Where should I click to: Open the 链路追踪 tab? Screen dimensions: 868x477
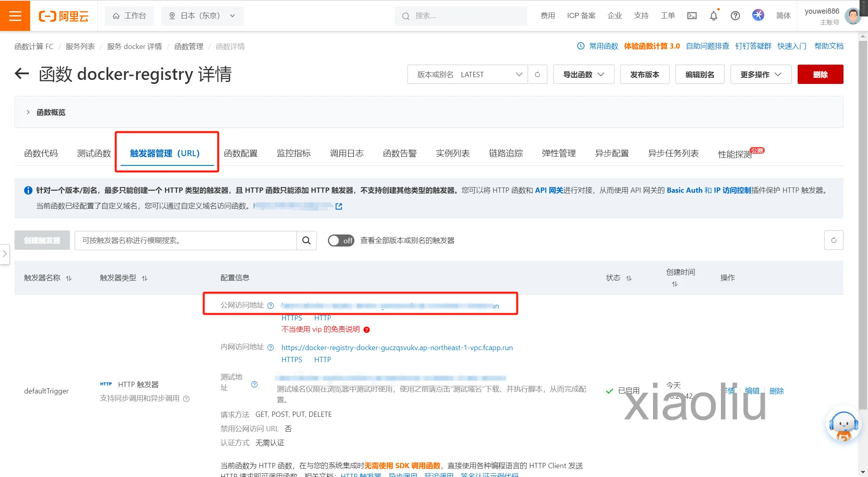pyautogui.click(x=506, y=153)
